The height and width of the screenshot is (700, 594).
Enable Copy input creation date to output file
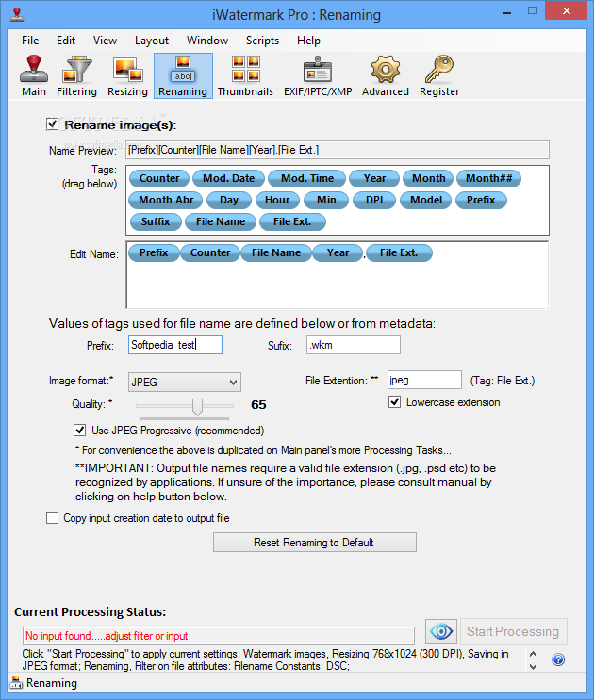point(52,518)
